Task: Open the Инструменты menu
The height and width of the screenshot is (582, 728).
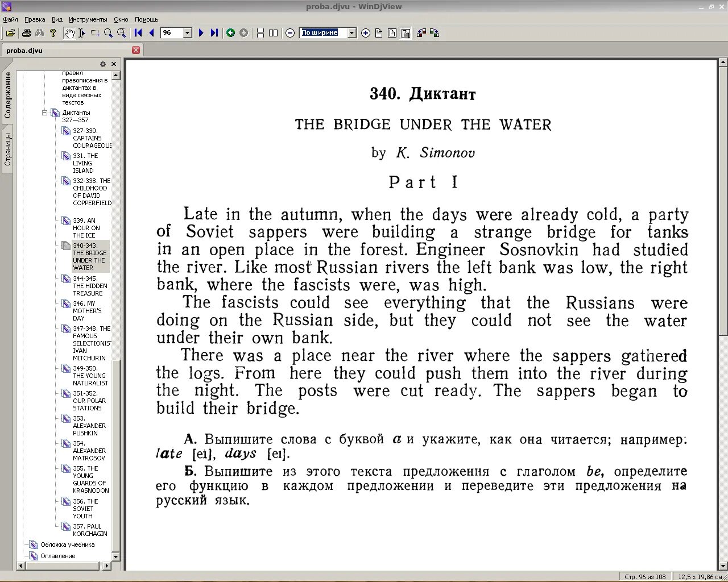Action: pyautogui.click(x=88, y=19)
